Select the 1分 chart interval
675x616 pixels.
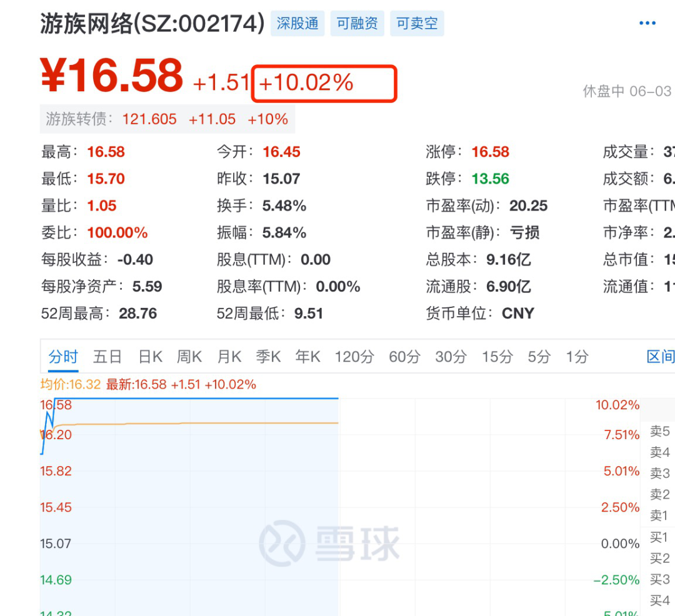[577, 357]
